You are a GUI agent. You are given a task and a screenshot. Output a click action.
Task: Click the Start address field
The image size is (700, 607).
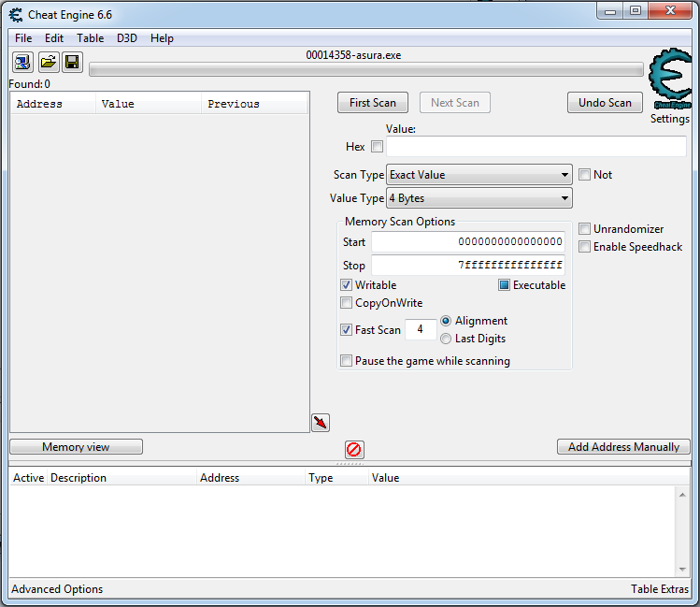pos(468,242)
